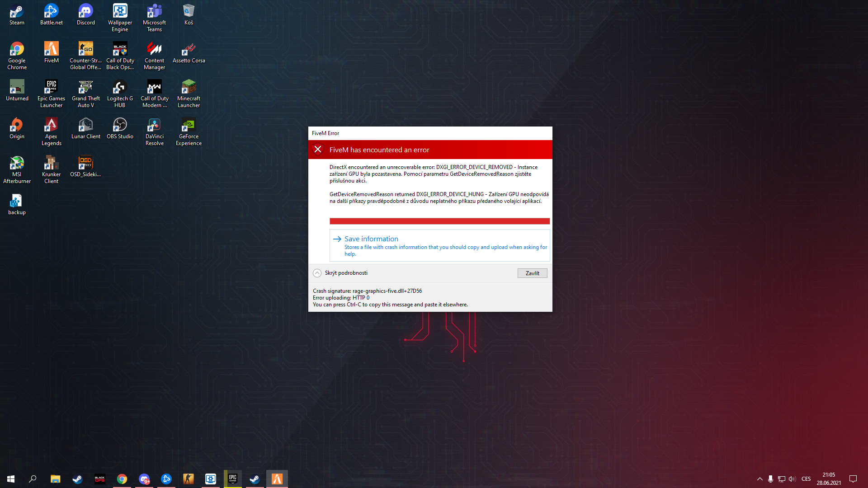Open network status tray icon
The height and width of the screenshot is (488, 868).
pyautogui.click(x=781, y=479)
